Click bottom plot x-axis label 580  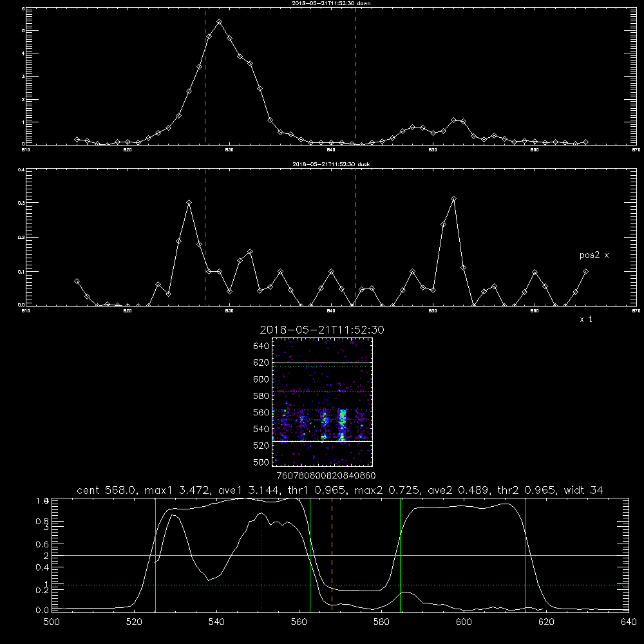point(381,622)
